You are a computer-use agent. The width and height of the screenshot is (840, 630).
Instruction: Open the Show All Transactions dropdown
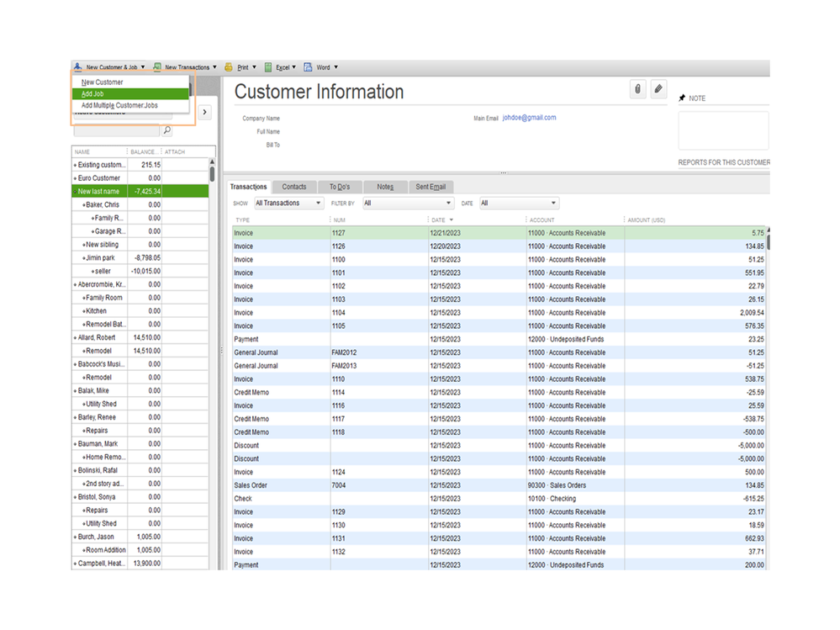click(x=288, y=204)
